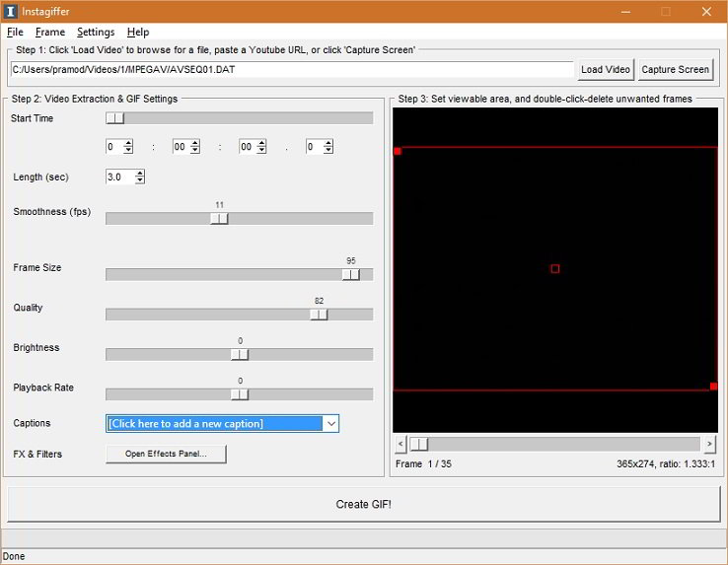This screenshot has height=565, width=728.
Task: Increase the start time hours value
Action: coord(128,143)
